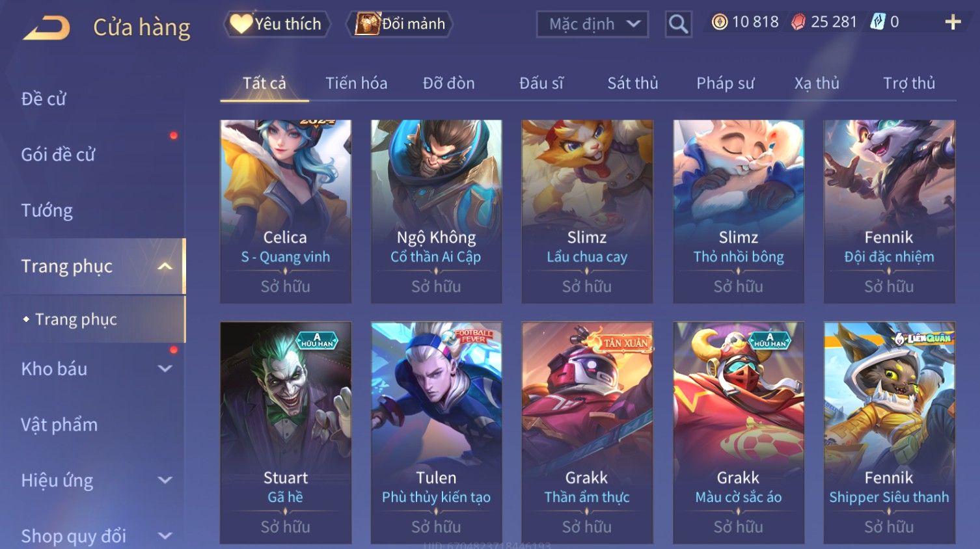Click the blue voucher currency icon

[x=878, y=22]
